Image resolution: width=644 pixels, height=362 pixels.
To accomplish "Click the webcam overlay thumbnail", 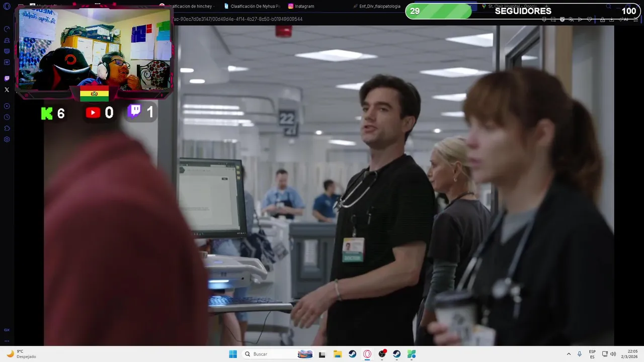I will (94, 49).
